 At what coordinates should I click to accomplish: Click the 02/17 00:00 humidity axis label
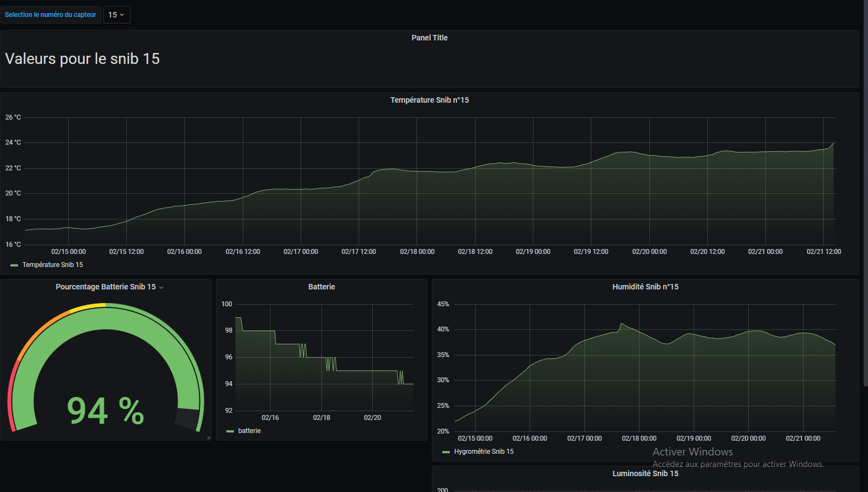(584, 438)
